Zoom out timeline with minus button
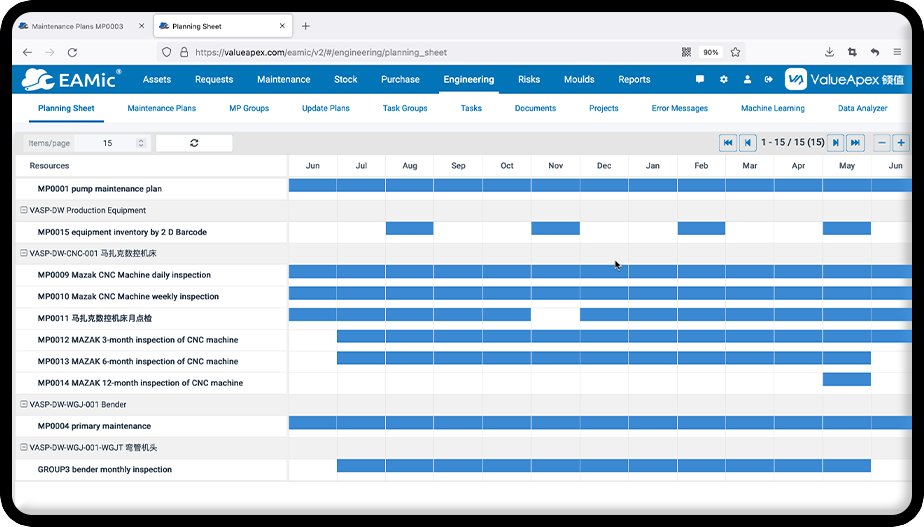 click(x=882, y=143)
